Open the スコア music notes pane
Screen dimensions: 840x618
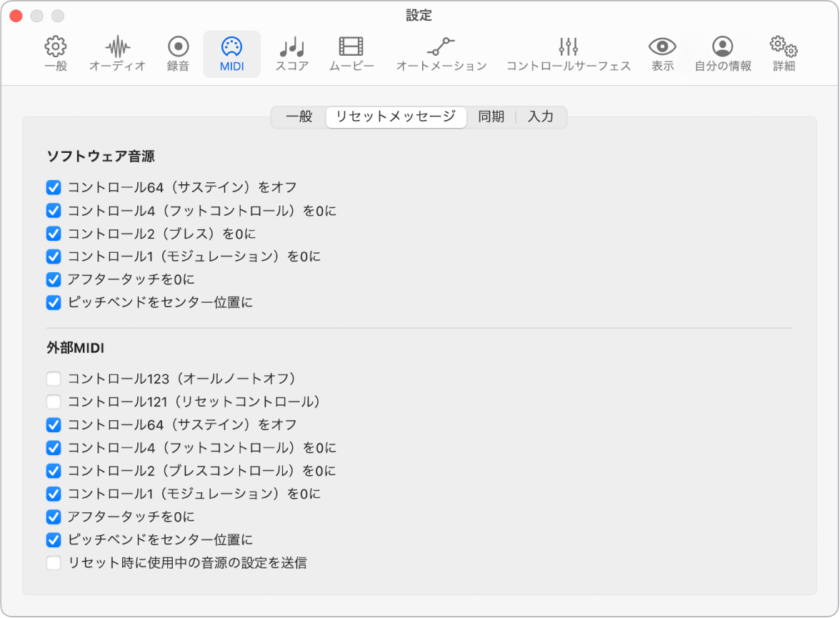click(292, 54)
